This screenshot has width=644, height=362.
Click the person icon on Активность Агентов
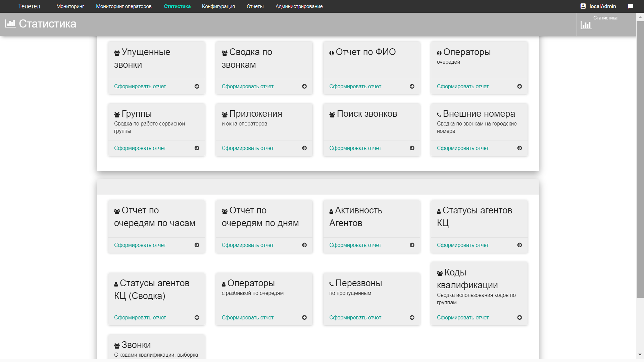point(331,211)
